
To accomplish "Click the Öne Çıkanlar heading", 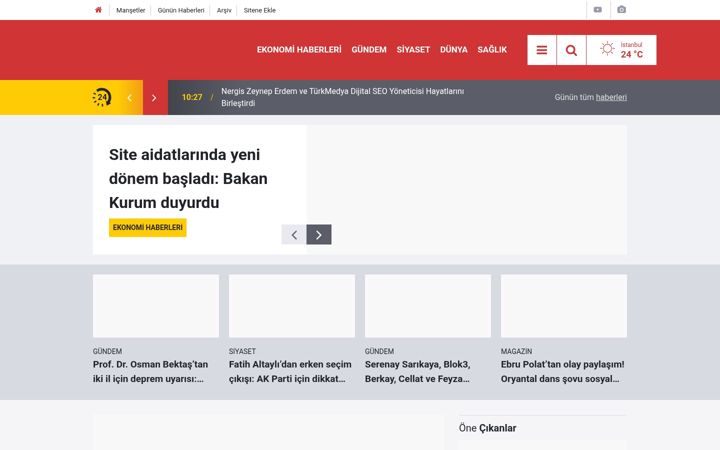I will [487, 428].
